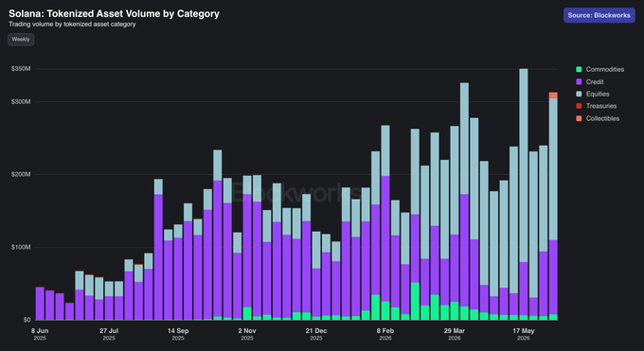Image resolution: width=644 pixels, height=351 pixels.
Task: Toggle the Treasuries legend label
Action: pyautogui.click(x=600, y=106)
